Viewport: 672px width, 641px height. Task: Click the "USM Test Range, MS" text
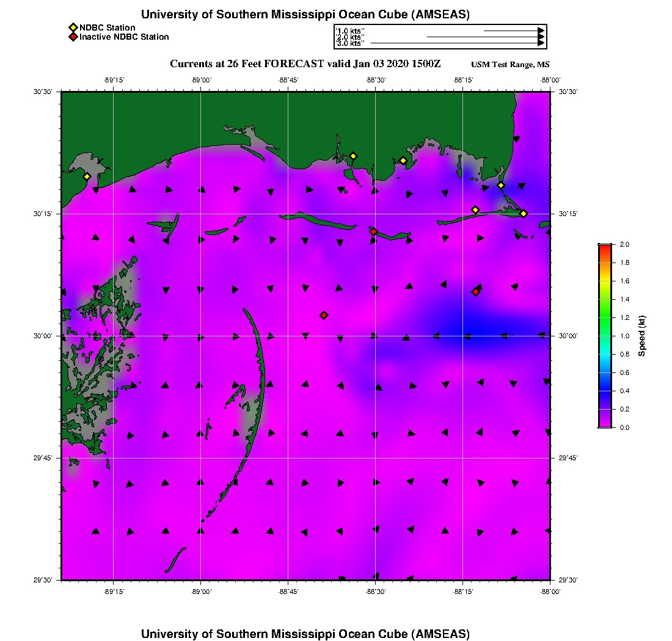pyautogui.click(x=510, y=65)
